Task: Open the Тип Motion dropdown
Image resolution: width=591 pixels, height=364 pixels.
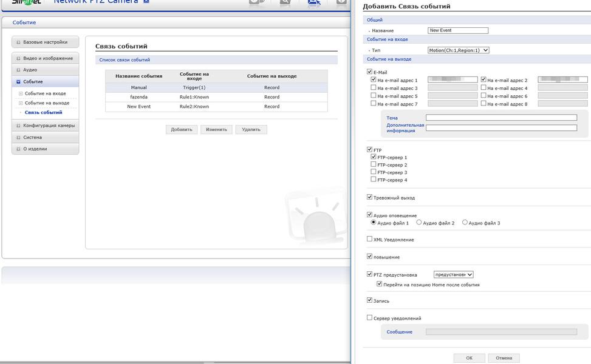Action: coord(459,50)
